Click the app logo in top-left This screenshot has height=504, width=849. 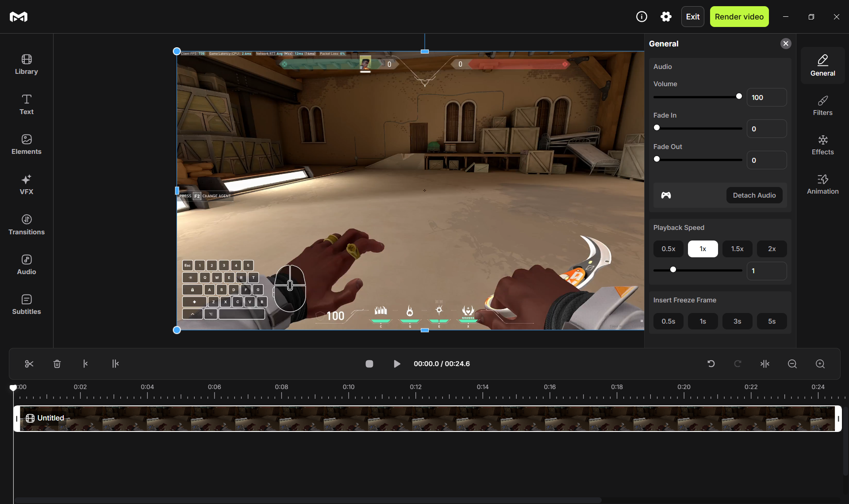[x=19, y=17]
